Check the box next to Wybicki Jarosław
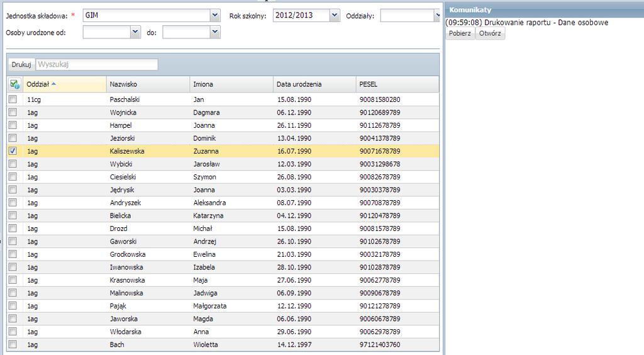 (x=13, y=164)
